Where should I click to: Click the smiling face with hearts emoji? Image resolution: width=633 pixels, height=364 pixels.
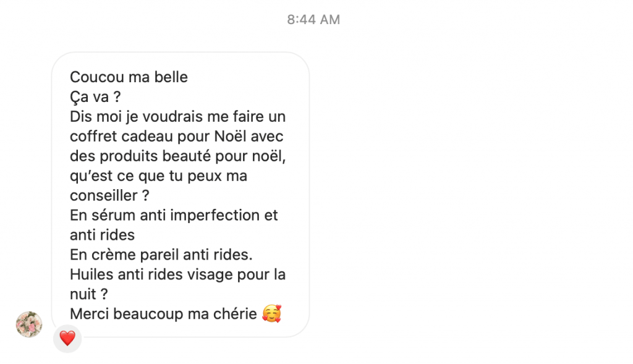click(x=271, y=314)
